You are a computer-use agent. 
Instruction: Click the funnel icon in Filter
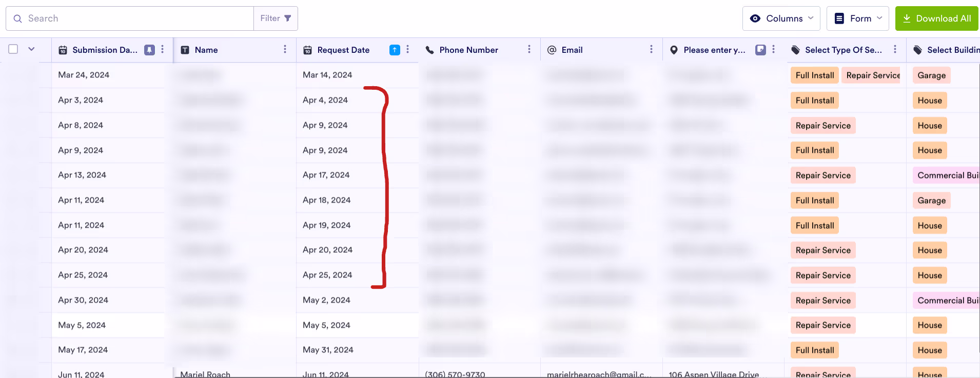(288, 18)
